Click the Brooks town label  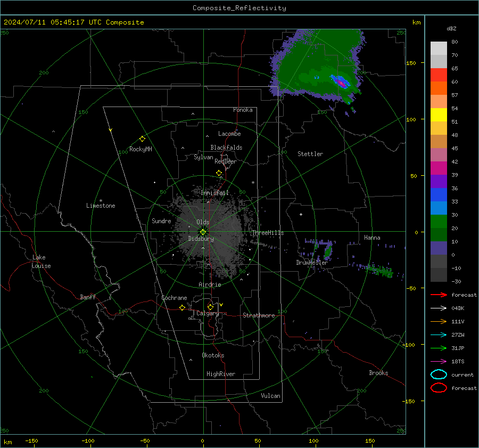(378, 372)
